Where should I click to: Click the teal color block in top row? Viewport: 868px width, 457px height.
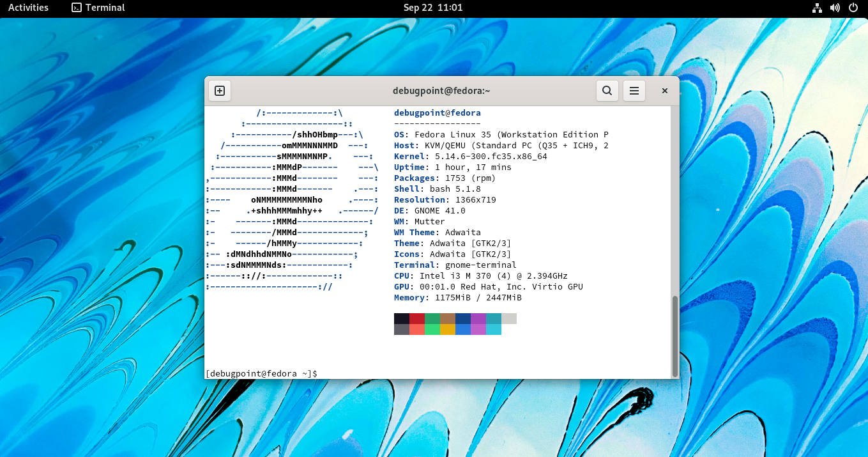coord(494,319)
